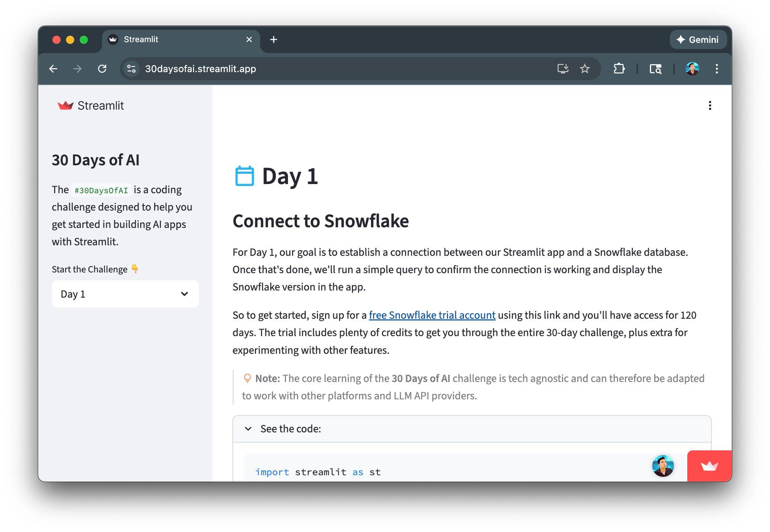Click the install app icon in address bar
Screen dimensions: 770x532
click(x=562, y=69)
